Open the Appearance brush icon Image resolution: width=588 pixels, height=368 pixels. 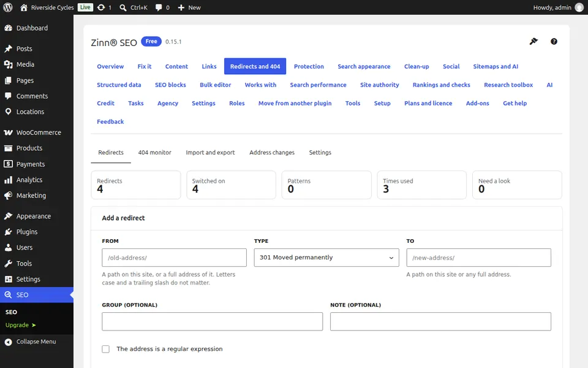pyautogui.click(x=8, y=216)
